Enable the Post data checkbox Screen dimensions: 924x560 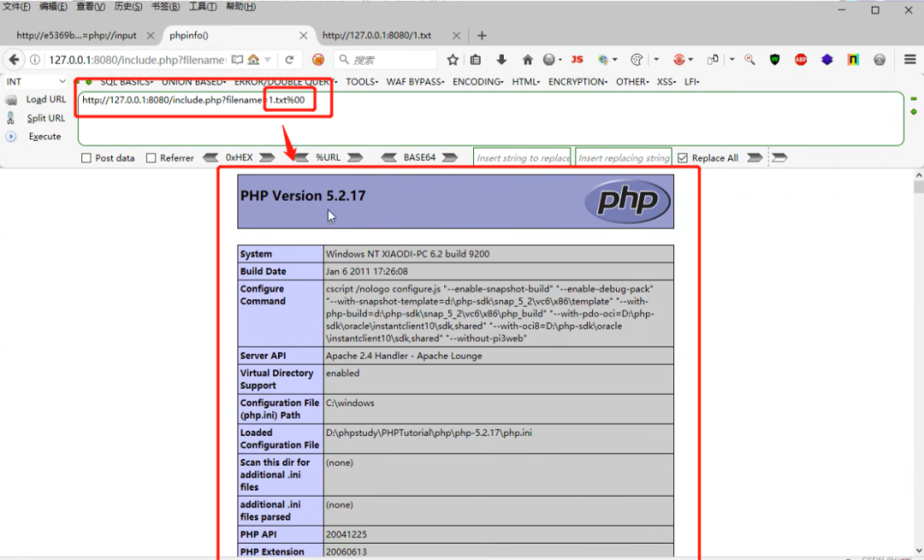pyautogui.click(x=86, y=158)
